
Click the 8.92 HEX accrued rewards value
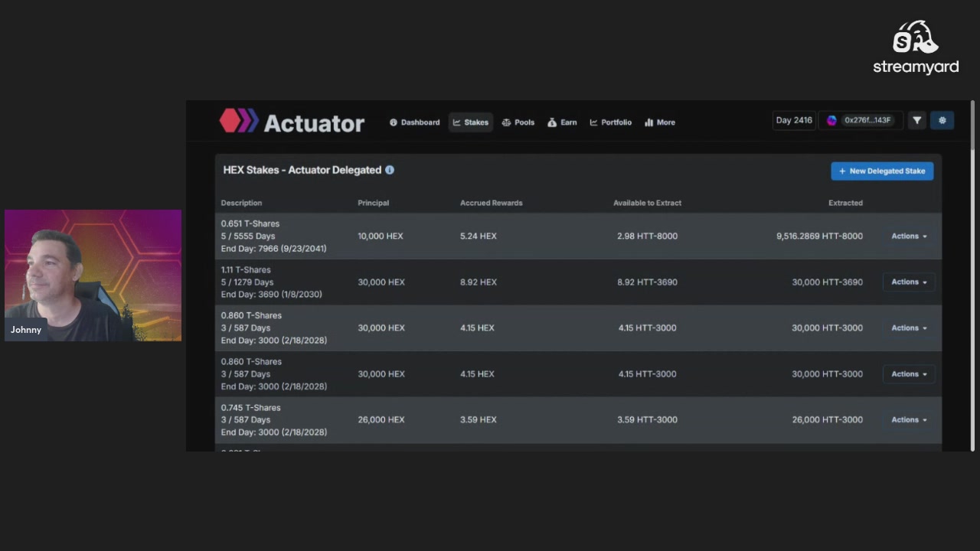(478, 282)
